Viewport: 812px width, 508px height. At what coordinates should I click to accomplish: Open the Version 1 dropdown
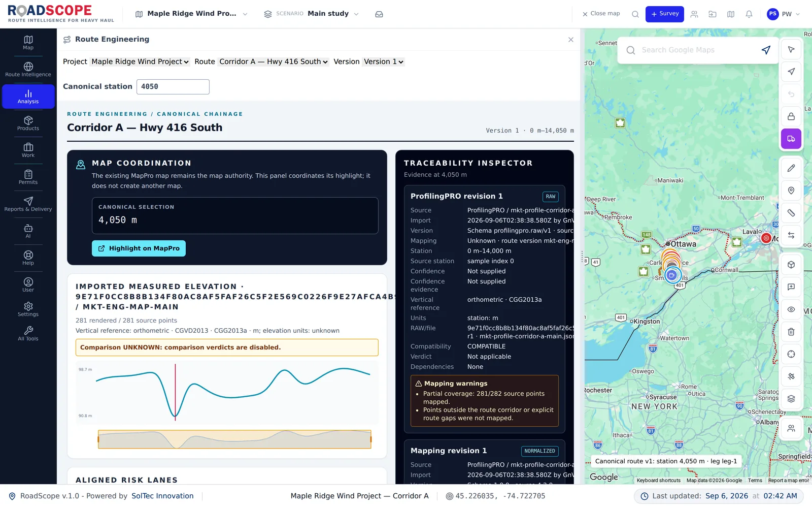[383, 61]
